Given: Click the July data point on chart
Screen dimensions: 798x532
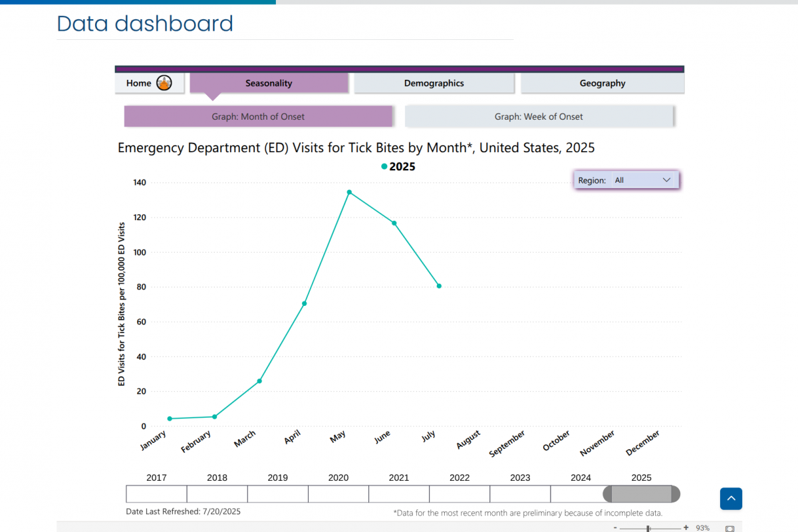Looking at the screenshot, I should pyautogui.click(x=439, y=286).
